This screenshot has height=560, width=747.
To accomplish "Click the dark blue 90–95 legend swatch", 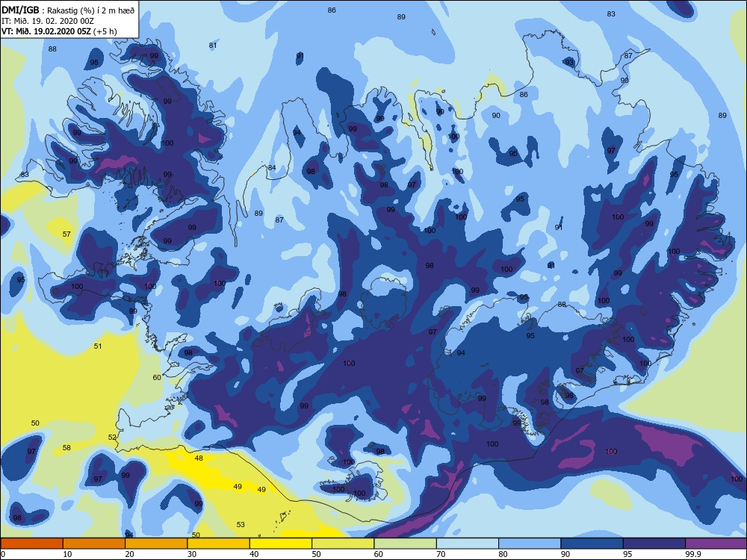I will coord(592,544).
